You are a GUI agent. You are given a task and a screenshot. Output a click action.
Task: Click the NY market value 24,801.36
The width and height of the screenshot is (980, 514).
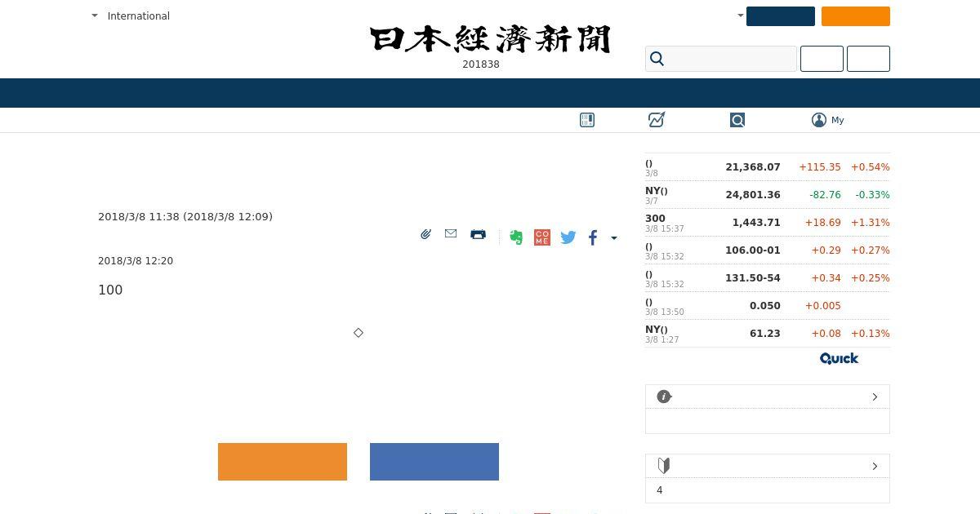tap(753, 194)
